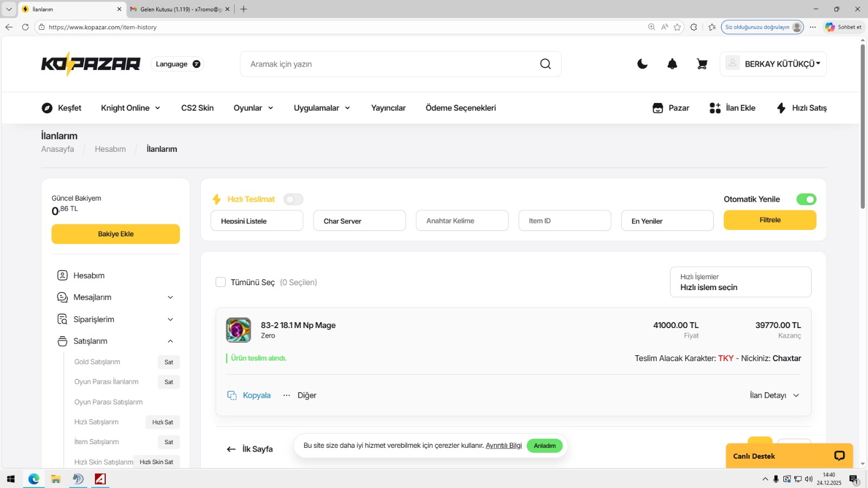Click the Mesajlarım chat icon
This screenshot has width=868, height=488.
pos(62,297)
